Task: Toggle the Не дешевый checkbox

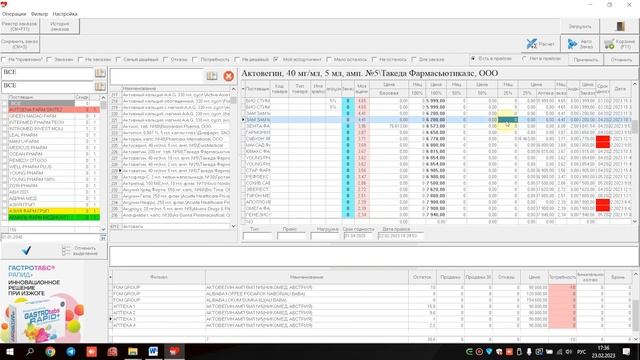Action: (237, 60)
